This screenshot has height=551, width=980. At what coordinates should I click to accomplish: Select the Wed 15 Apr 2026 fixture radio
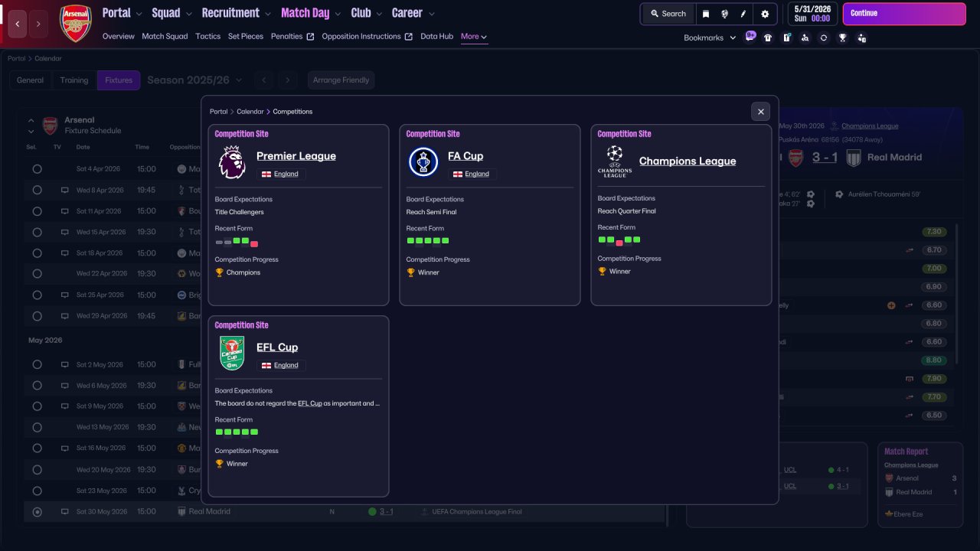(37, 232)
